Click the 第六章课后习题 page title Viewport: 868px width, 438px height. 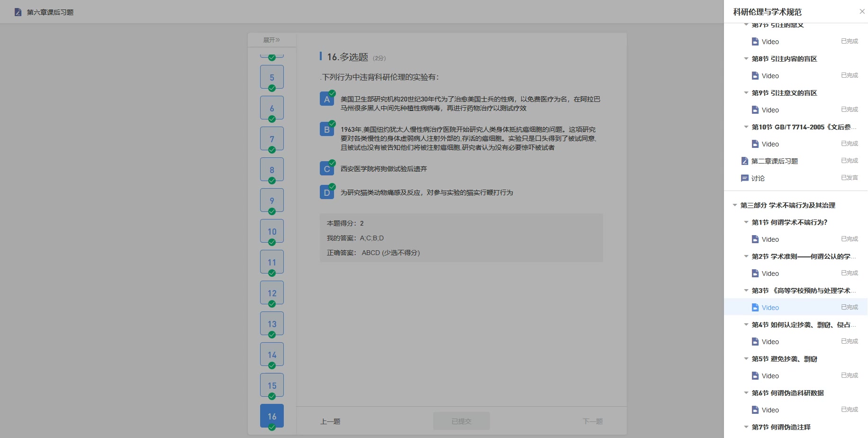50,12
